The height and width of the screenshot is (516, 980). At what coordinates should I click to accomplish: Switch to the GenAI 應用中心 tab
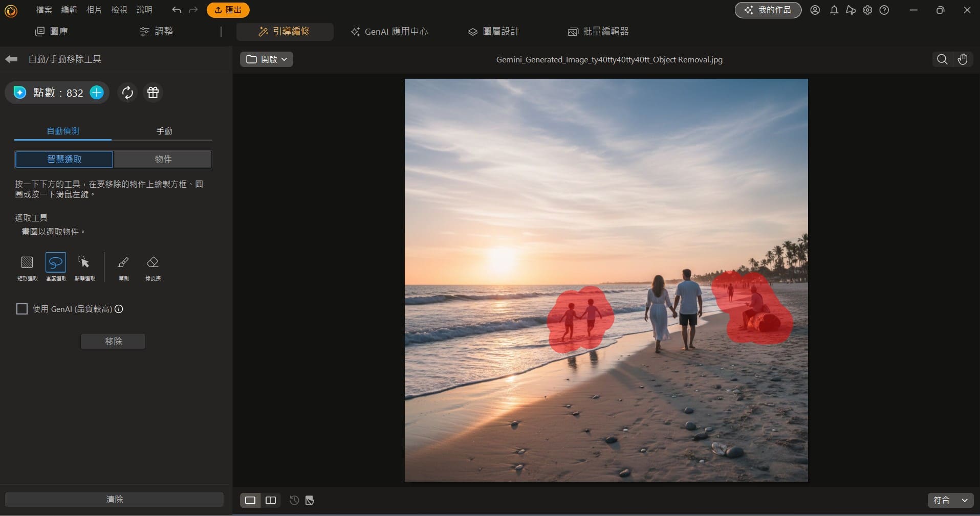[x=389, y=32]
